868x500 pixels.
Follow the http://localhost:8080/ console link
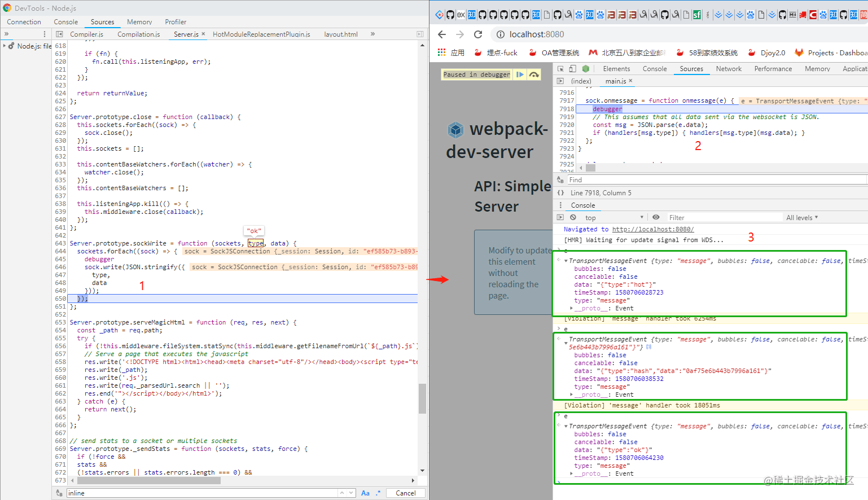[x=653, y=229]
